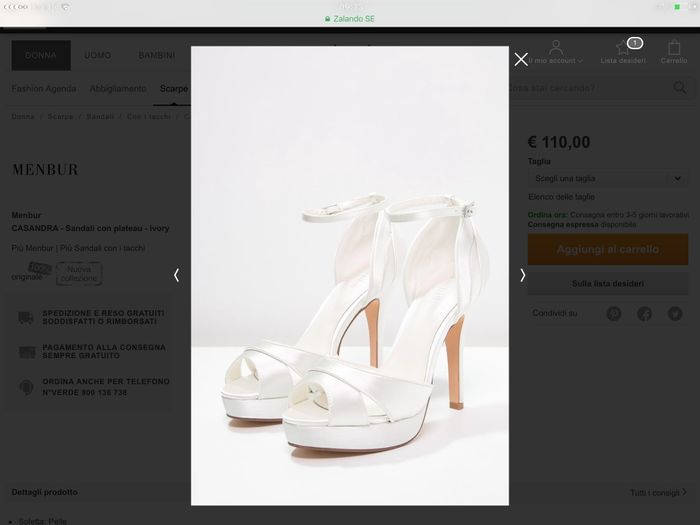
Task: Open the Scarpe menu
Action: [174, 88]
